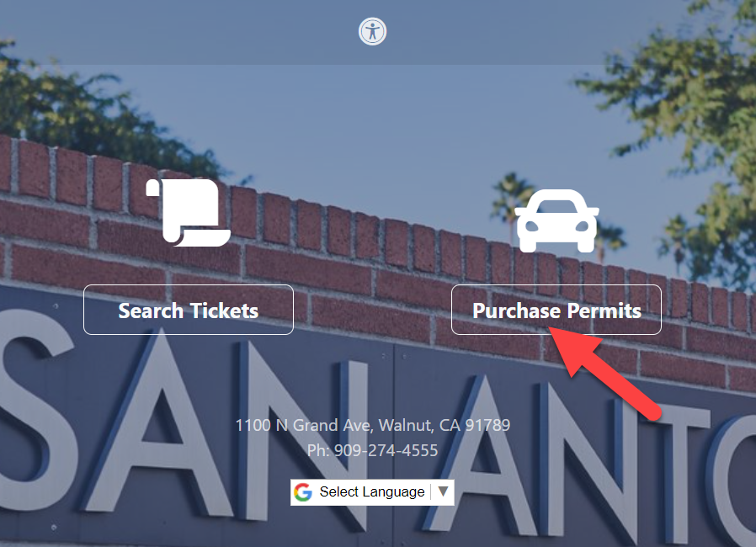Open the Search Tickets page
Image resolution: width=756 pixels, height=547 pixels.
pyautogui.click(x=189, y=310)
